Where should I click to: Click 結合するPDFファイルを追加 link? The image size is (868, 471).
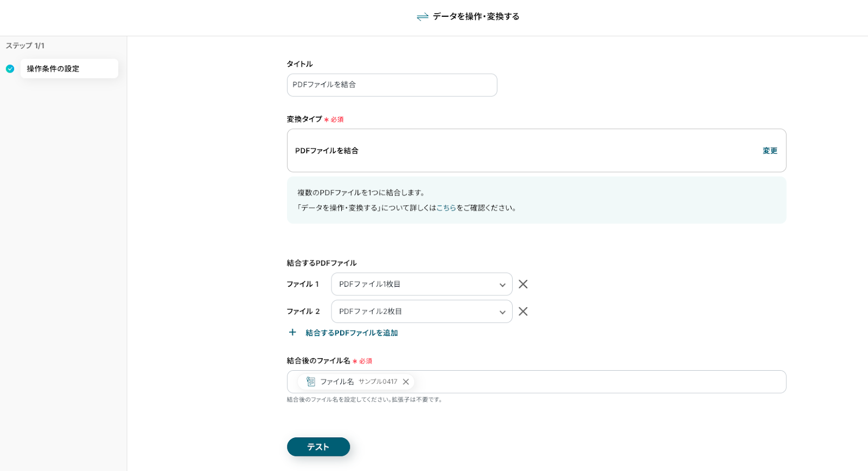click(x=352, y=333)
